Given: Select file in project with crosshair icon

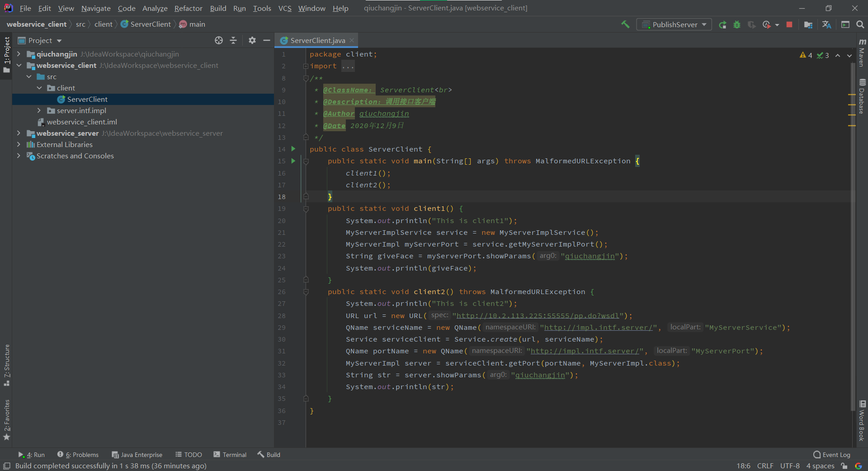Looking at the screenshot, I should tap(219, 40).
